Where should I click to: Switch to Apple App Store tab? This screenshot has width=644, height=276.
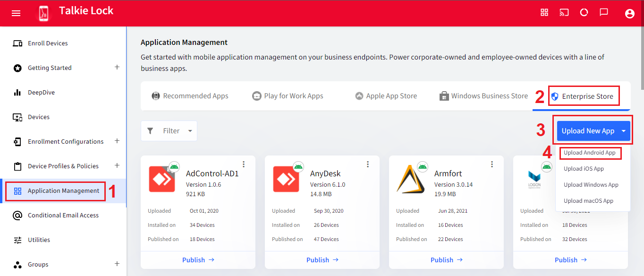pos(386,96)
